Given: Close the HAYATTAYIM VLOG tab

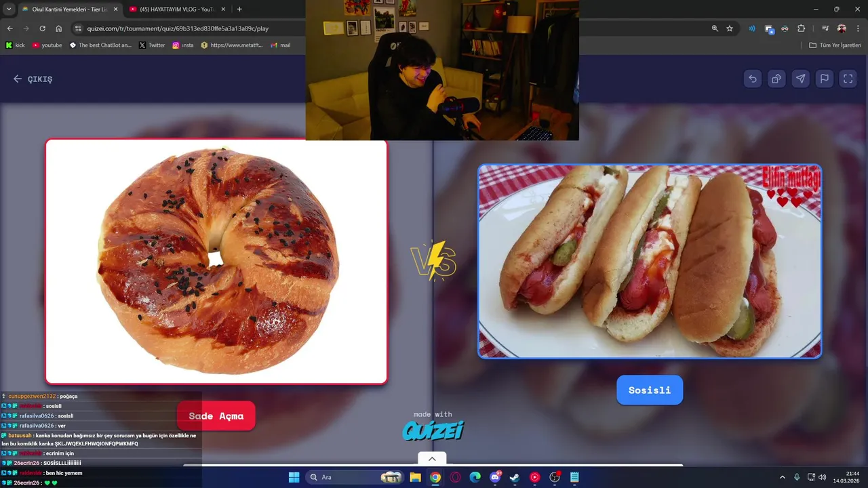Looking at the screenshot, I should click(x=223, y=9).
